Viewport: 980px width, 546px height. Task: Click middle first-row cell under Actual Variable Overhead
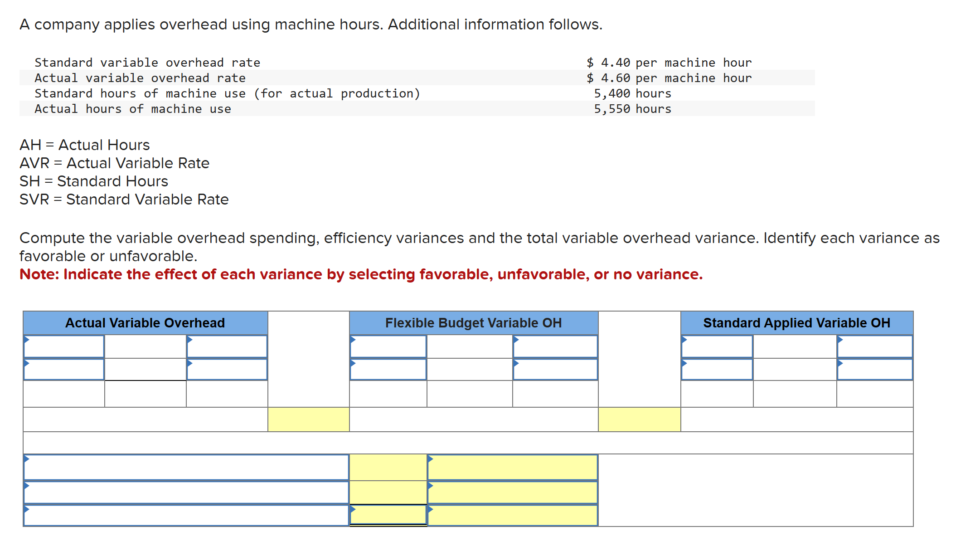coord(146,346)
